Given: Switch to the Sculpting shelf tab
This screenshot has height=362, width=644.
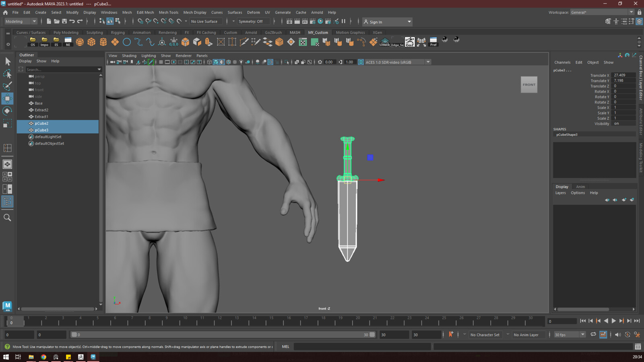Looking at the screenshot, I should coord(95,33).
